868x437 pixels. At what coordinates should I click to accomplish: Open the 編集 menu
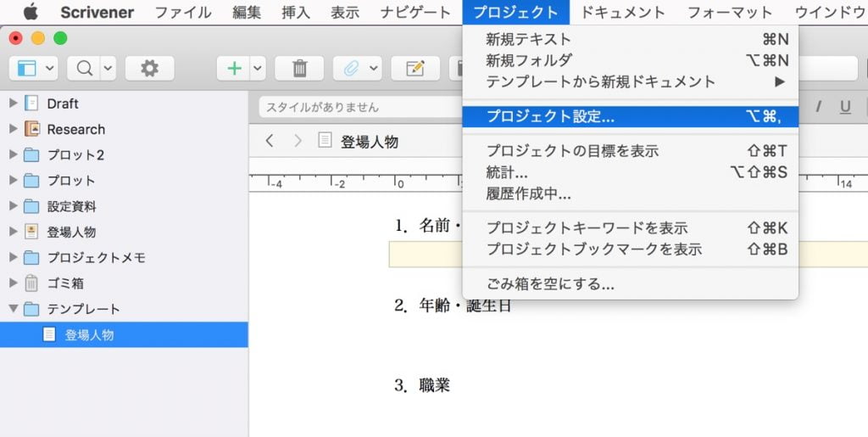tap(247, 12)
